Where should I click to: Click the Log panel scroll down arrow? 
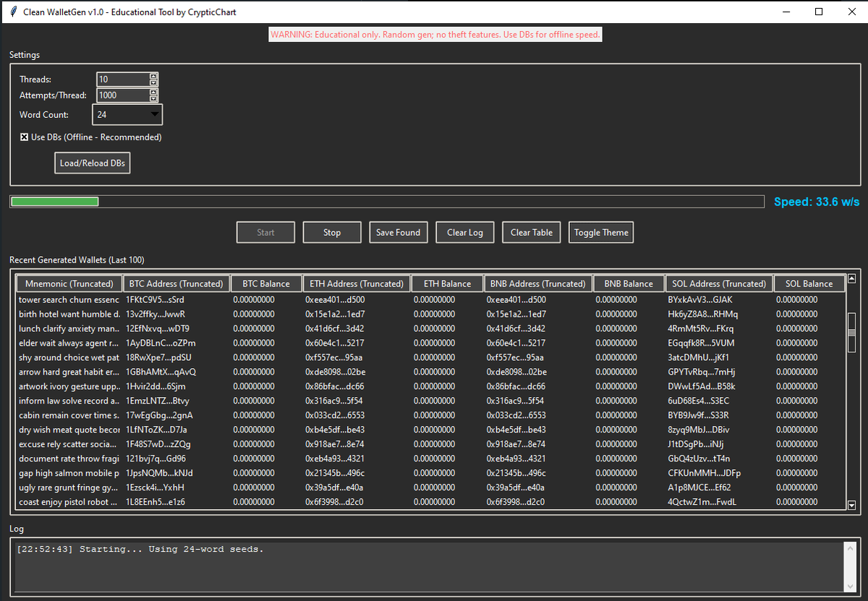tap(849, 586)
